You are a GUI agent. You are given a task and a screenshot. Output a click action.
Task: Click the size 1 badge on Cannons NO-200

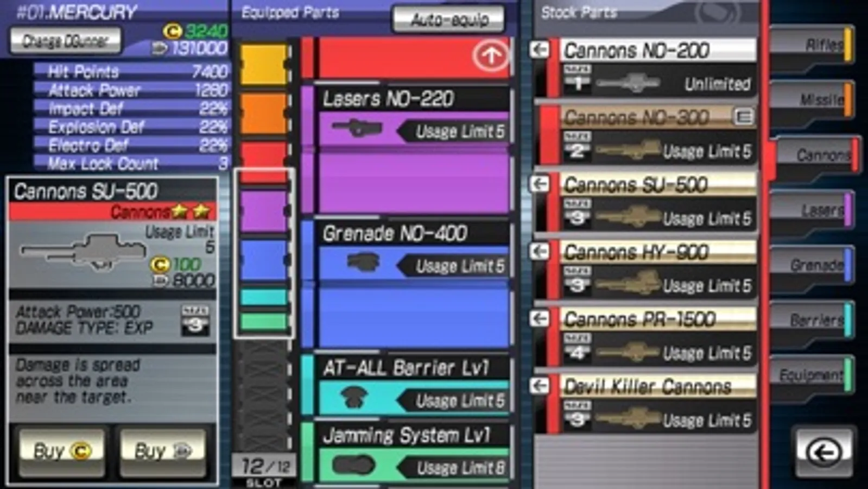(576, 79)
